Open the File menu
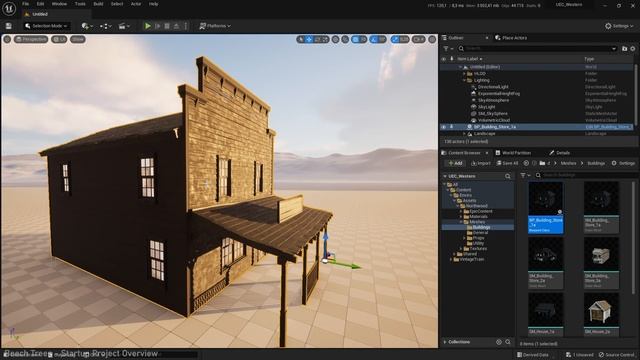 coord(25,4)
